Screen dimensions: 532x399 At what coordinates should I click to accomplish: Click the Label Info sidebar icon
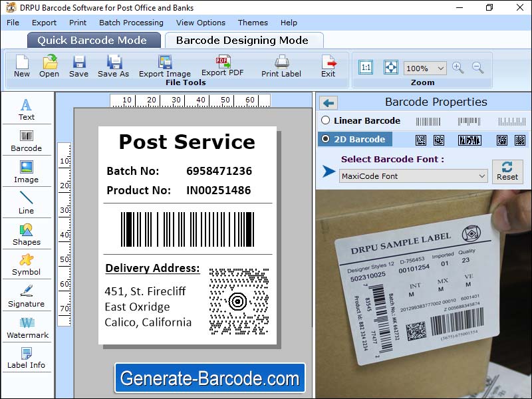coord(27,358)
